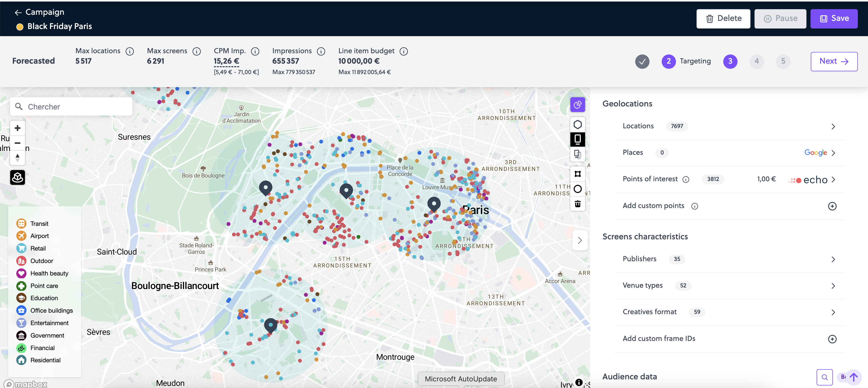Select the polygon draw tool

point(577,174)
